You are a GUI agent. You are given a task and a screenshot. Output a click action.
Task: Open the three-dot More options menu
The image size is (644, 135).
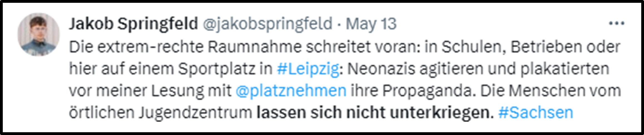pos(616,24)
